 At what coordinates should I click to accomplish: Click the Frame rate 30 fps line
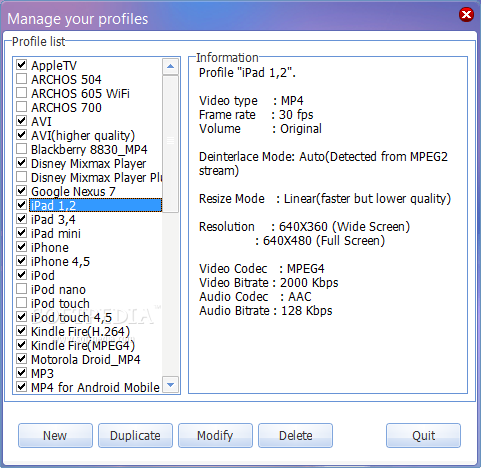(x=256, y=115)
